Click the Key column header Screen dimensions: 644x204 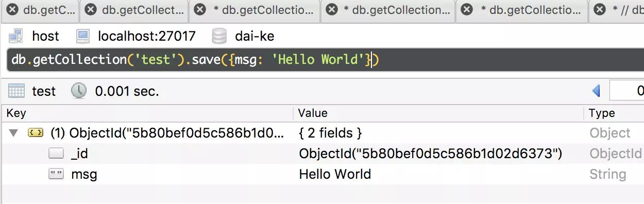pyautogui.click(x=147, y=113)
